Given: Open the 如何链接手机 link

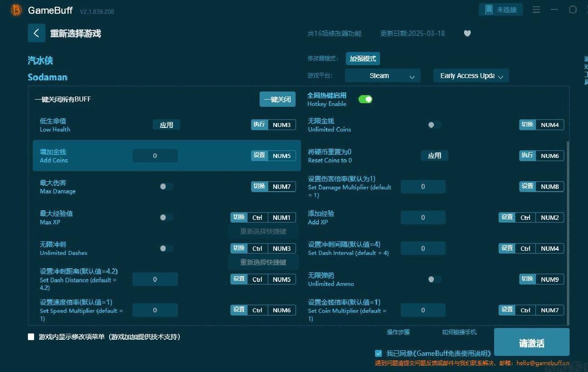Looking at the screenshot, I should (x=459, y=332).
